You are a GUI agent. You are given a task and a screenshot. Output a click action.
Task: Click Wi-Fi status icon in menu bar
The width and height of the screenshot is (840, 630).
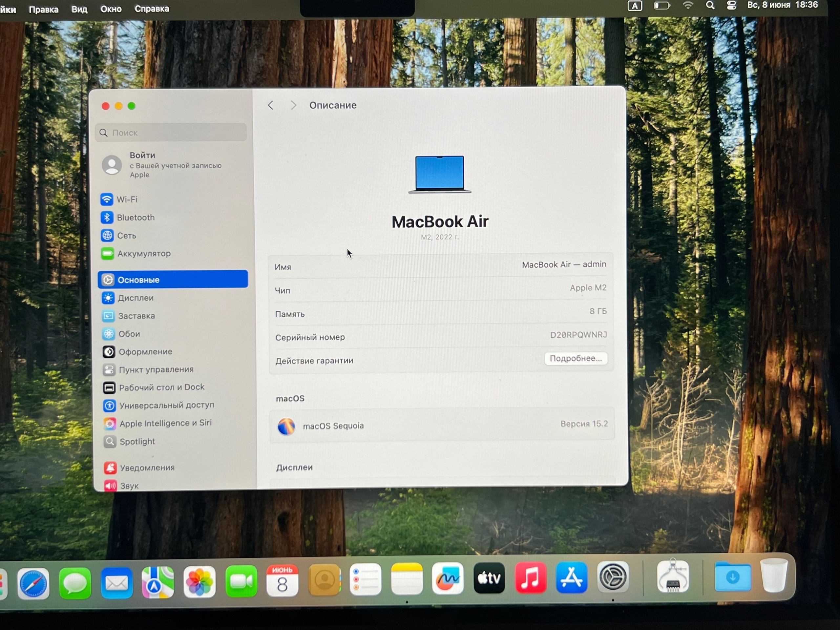click(688, 5)
